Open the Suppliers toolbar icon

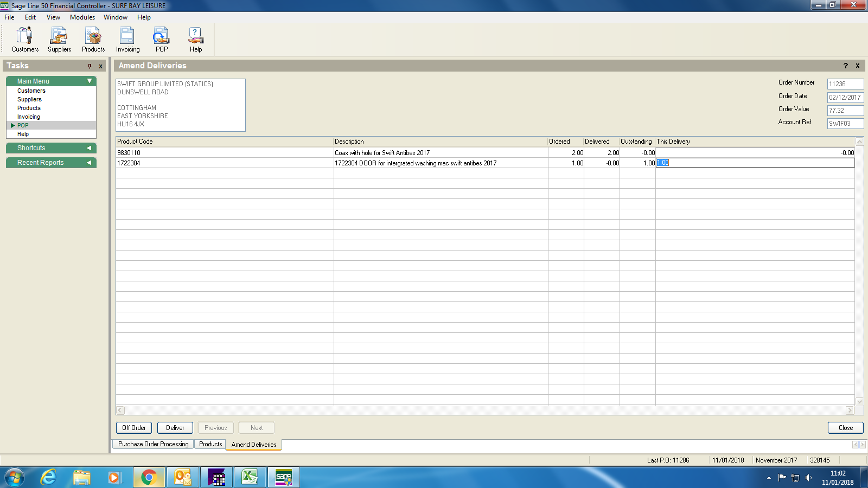click(59, 40)
